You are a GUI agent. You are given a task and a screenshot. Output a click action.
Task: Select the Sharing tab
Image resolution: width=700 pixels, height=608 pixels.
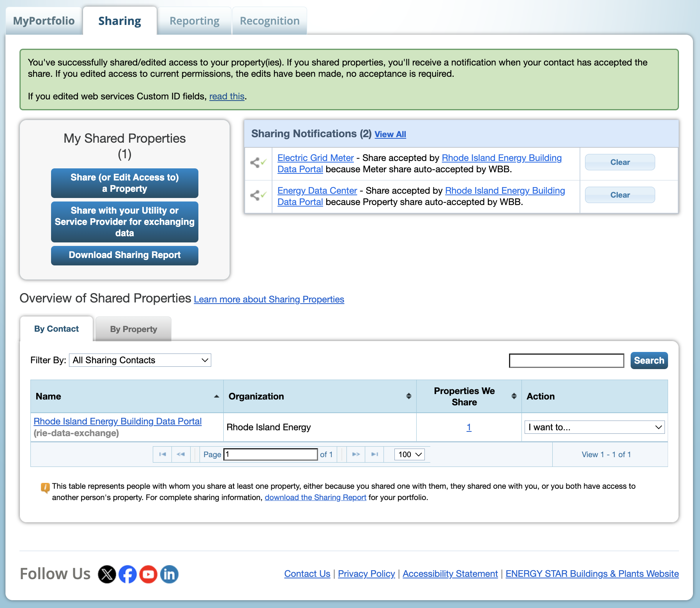[x=120, y=21]
